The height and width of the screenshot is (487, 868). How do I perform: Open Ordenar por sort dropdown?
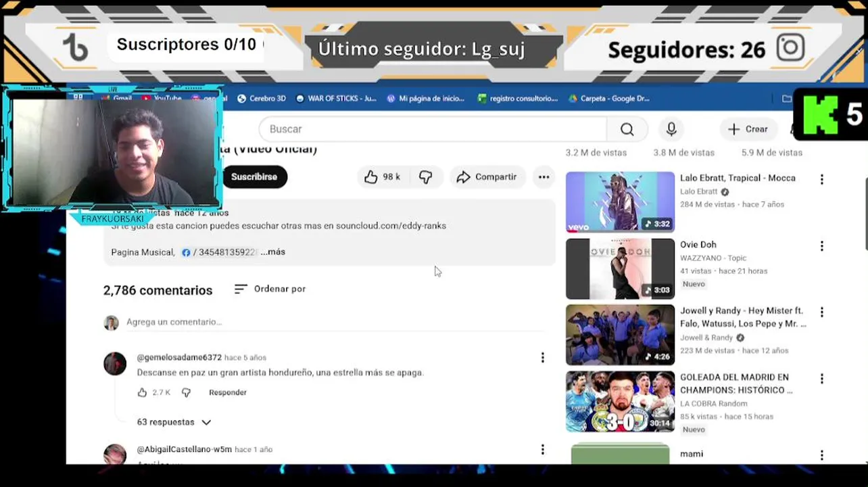(x=270, y=289)
